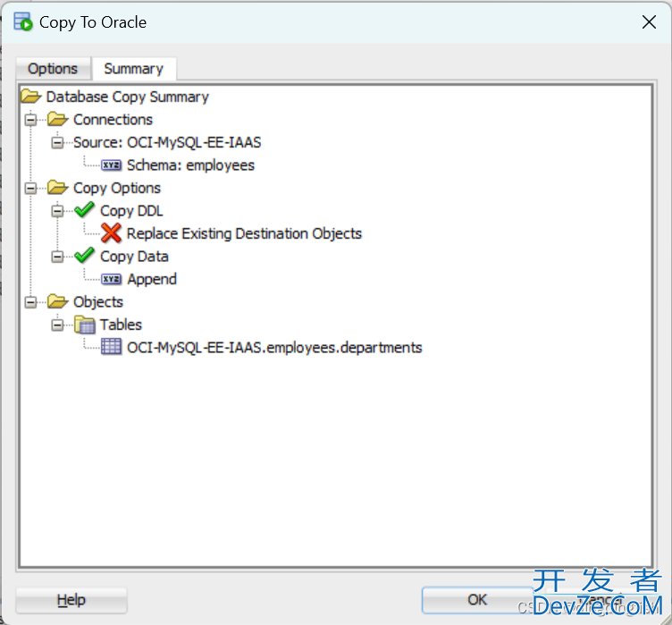Select the Copy DDL label
The image size is (672, 625).
(x=131, y=211)
